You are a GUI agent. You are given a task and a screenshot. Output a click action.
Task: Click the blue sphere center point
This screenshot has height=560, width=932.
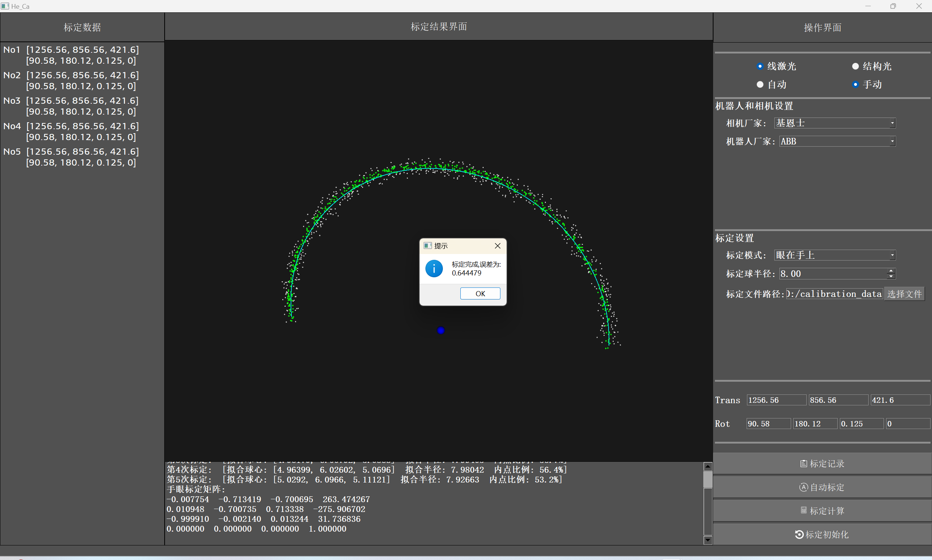441,330
